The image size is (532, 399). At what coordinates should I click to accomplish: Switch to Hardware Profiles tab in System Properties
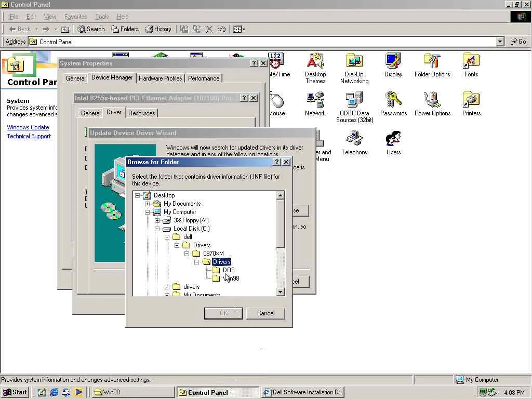[x=160, y=78]
